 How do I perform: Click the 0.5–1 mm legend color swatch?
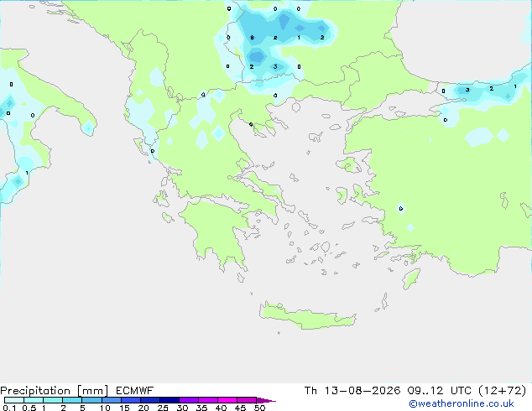coord(34,400)
